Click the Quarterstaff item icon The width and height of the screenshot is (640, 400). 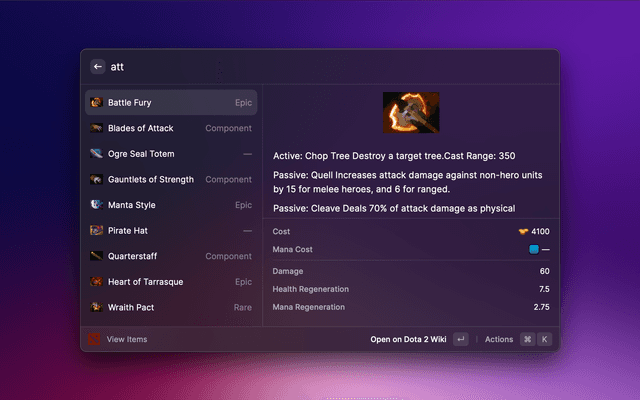(x=96, y=256)
